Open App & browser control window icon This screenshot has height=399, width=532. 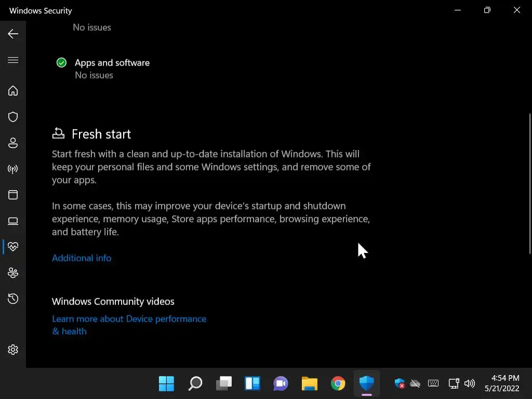tap(13, 195)
